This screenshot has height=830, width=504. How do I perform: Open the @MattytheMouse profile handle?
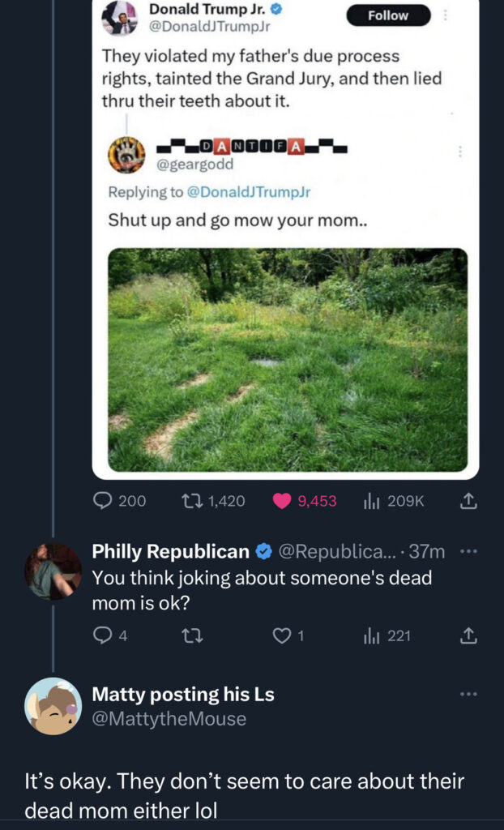[169, 719]
